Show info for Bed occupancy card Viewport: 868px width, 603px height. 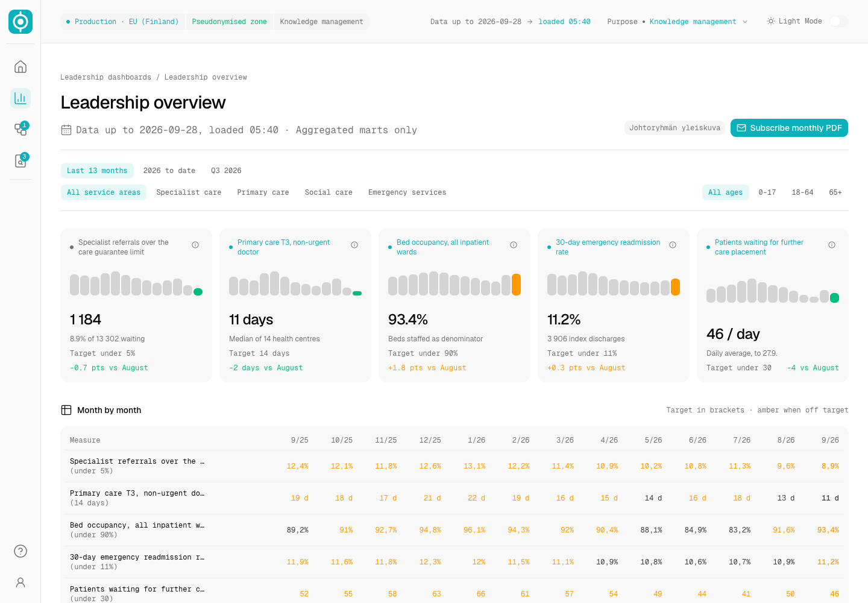[x=514, y=245]
